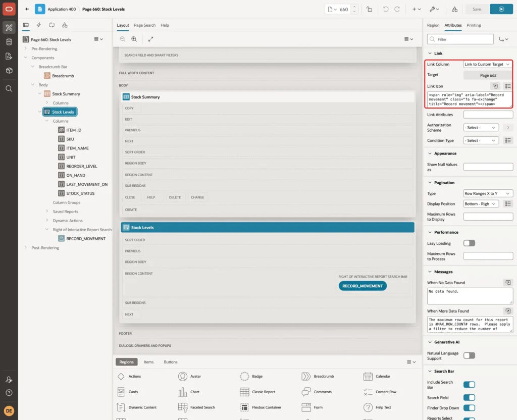This screenshot has width=517, height=420.
Task: Expand Pre-Rendering tree node
Action: (25, 48)
